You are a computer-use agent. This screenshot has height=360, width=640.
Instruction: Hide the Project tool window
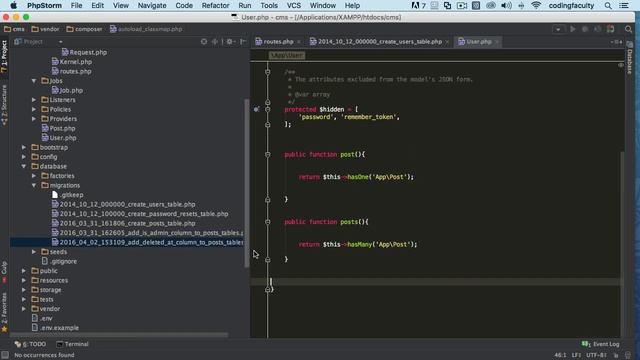243,42
